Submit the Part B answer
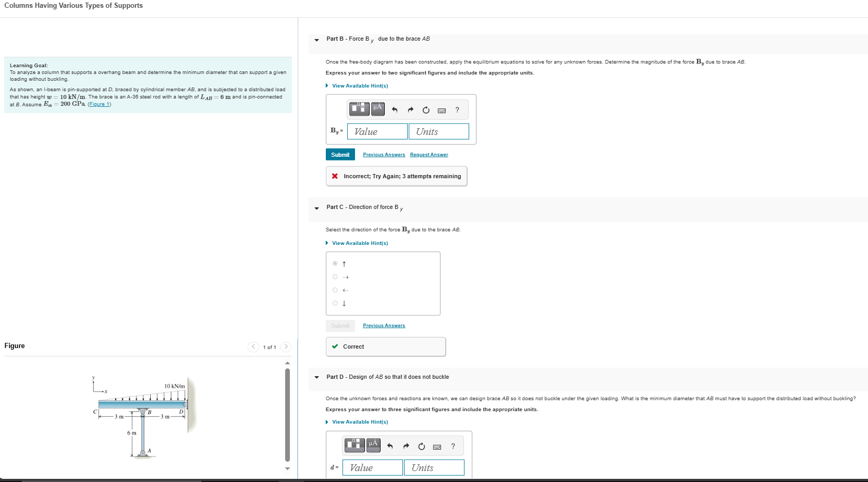 [340, 155]
